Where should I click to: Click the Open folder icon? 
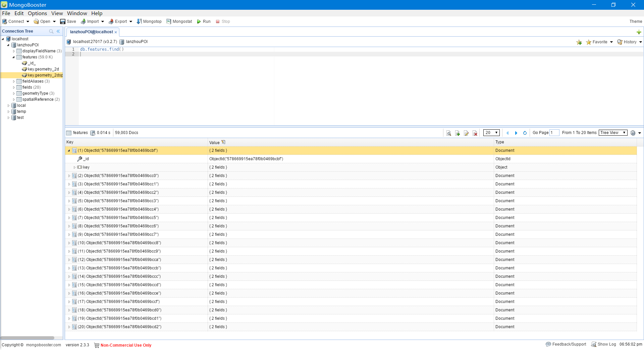click(x=36, y=21)
